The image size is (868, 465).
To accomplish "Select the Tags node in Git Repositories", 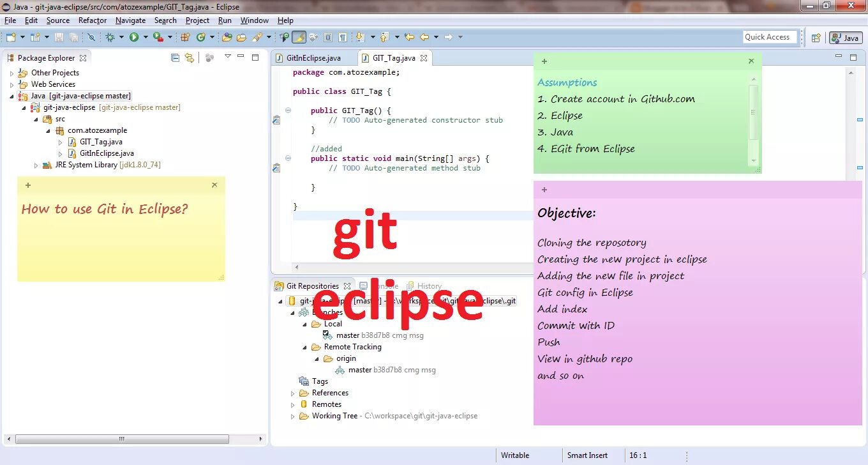I will (x=320, y=381).
